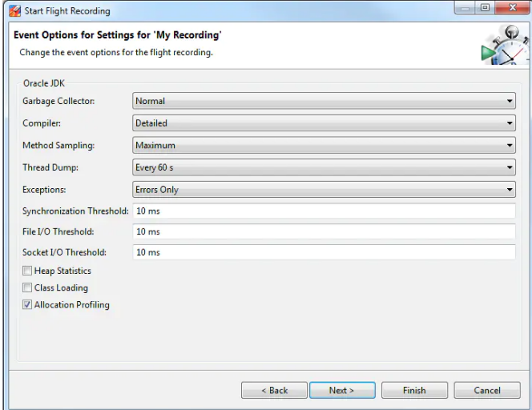Open the Garbage Collector dropdown
Viewport: 532px width, 410px height.
(324, 101)
